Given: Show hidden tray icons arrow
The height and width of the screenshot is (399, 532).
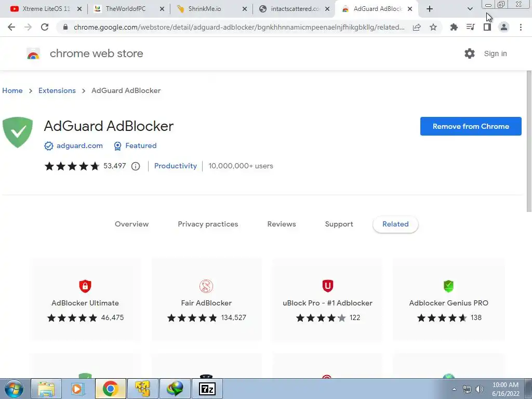Looking at the screenshot, I should pyautogui.click(x=454, y=389).
